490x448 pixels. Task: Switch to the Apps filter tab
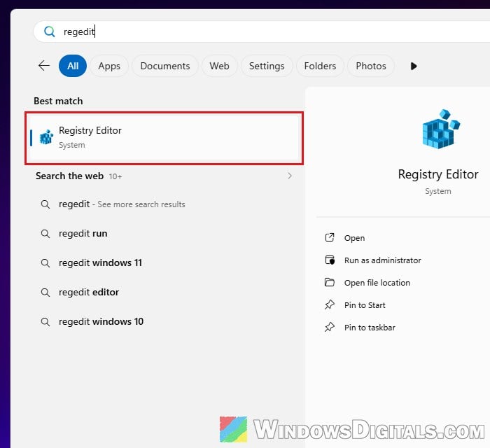109,66
